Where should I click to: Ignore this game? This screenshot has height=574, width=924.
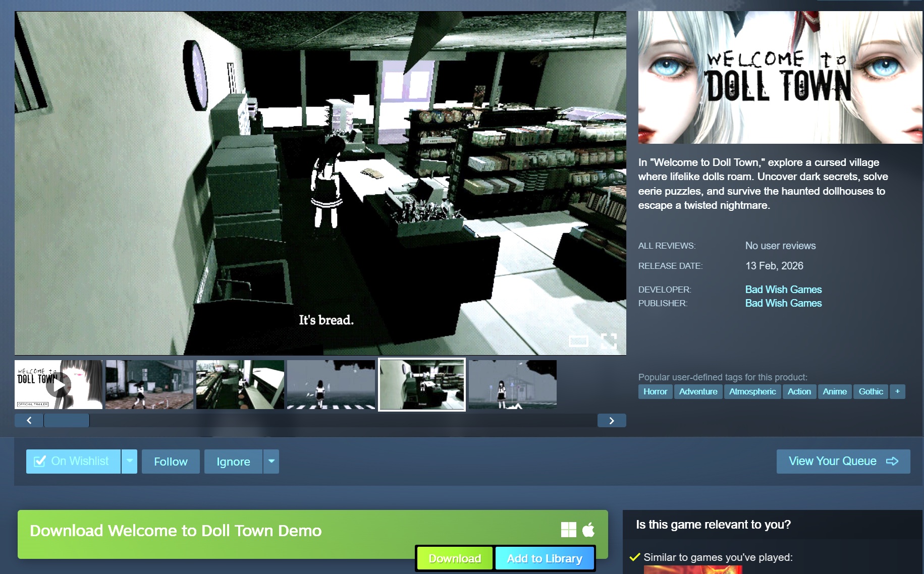(233, 462)
